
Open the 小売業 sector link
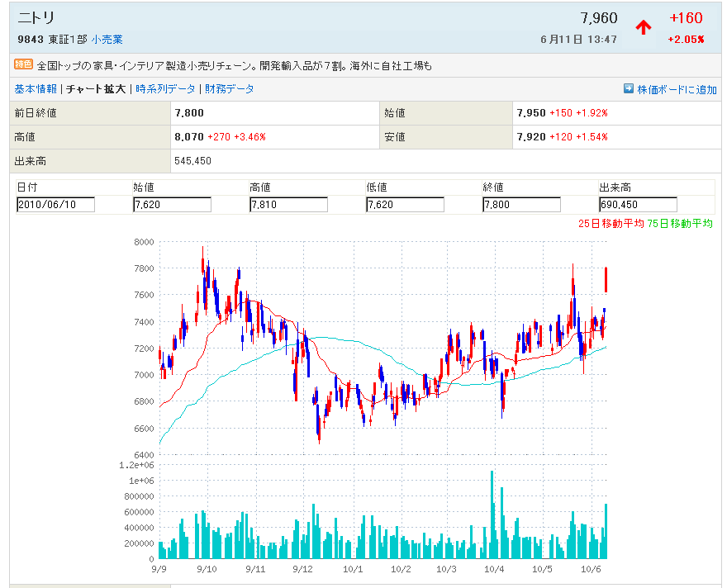[107, 39]
